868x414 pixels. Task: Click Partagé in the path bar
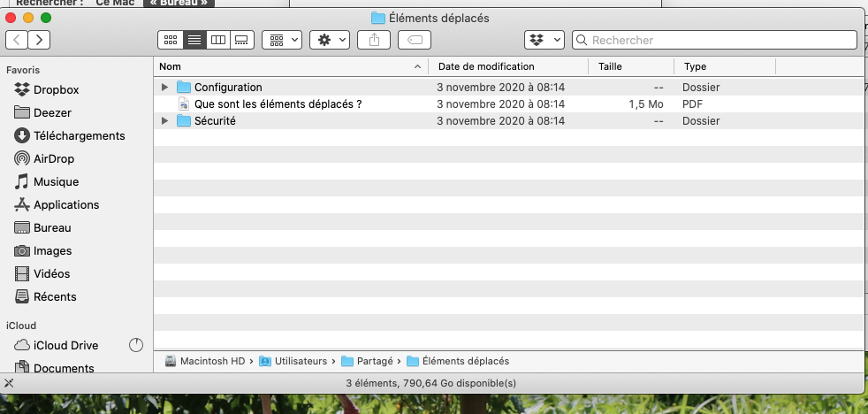[367, 361]
